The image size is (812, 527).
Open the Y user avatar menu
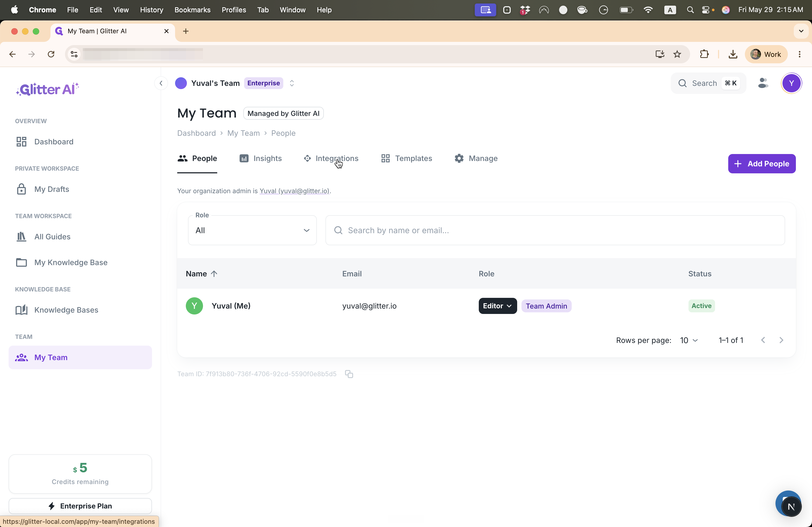pos(791,83)
